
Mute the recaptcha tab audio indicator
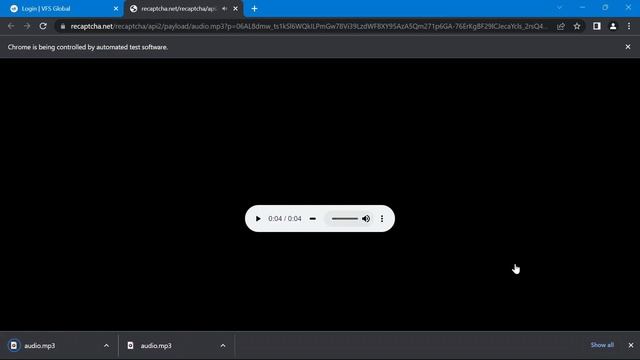point(224,9)
